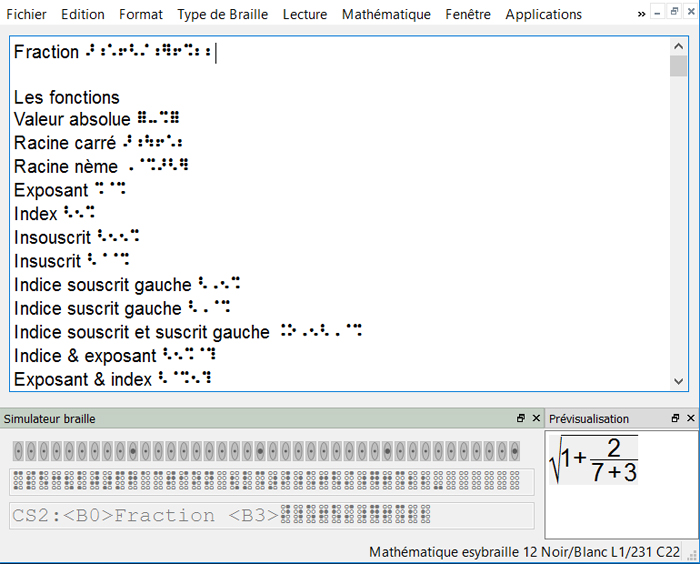
Task: Open the Lecture menu
Action: pyautogui.click(x=304, y=14)
